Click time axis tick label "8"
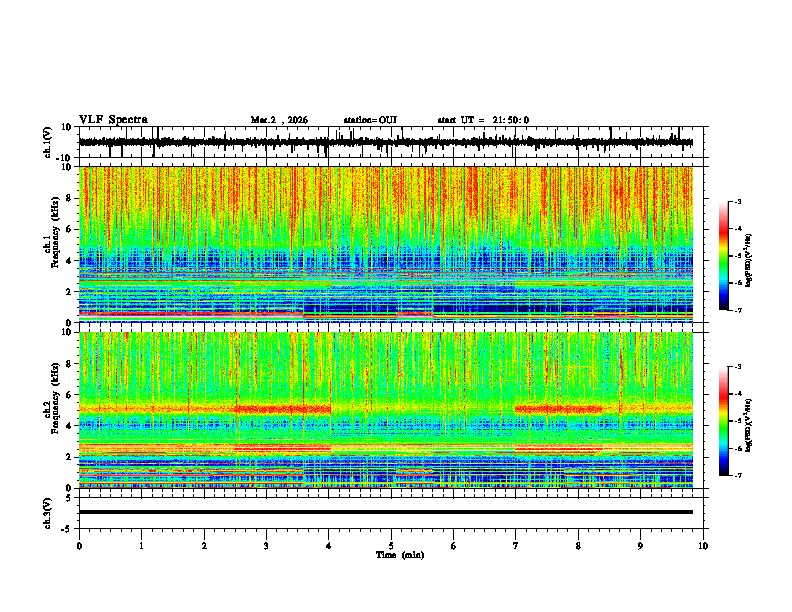The height and width of the screenshot is (612, 792). [x=578, y=546]
